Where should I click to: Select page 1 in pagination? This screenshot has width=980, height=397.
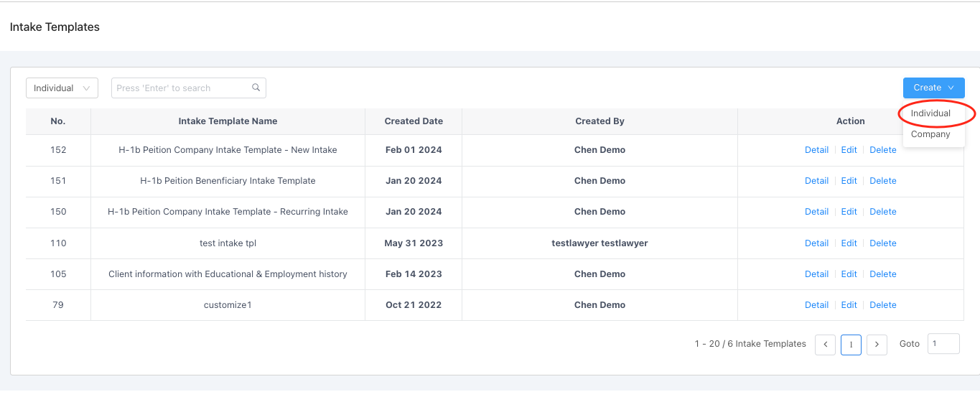tap(851, 345)
